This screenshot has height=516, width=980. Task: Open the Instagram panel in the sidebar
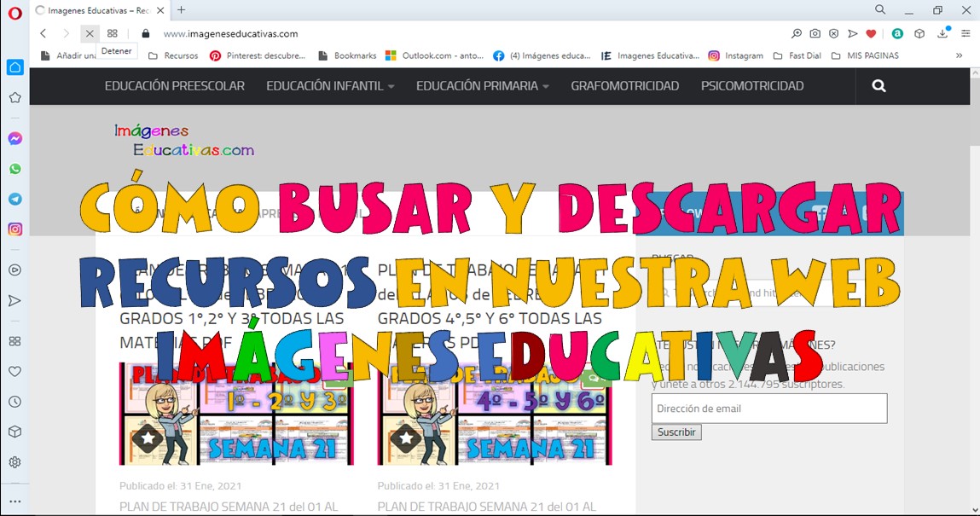(x=15, y=229)
